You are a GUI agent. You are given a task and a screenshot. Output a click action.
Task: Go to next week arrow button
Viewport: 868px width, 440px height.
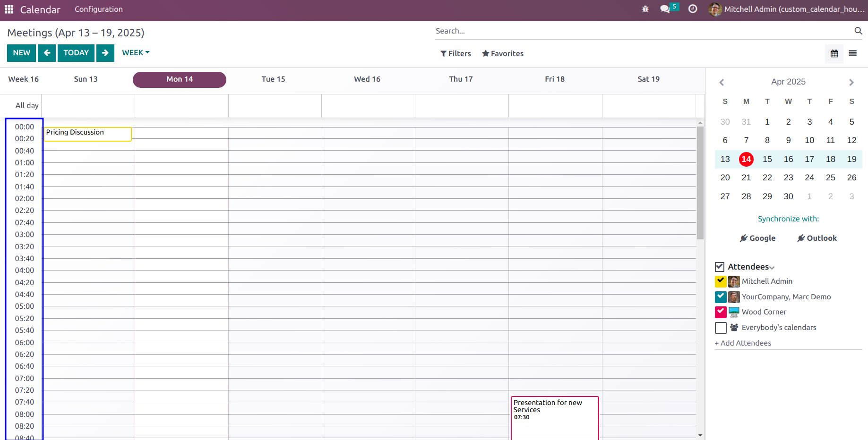click(x=105, y=53)
